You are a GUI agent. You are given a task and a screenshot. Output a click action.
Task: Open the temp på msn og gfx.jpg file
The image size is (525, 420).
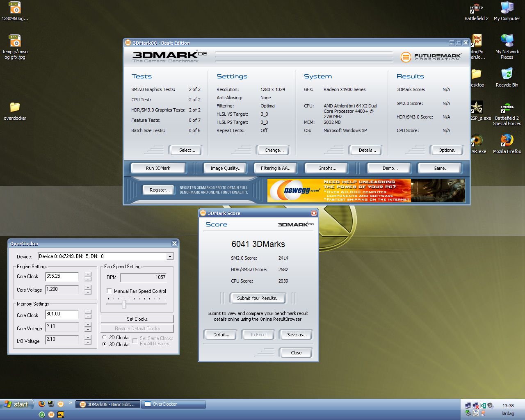(x=15, y=47)
